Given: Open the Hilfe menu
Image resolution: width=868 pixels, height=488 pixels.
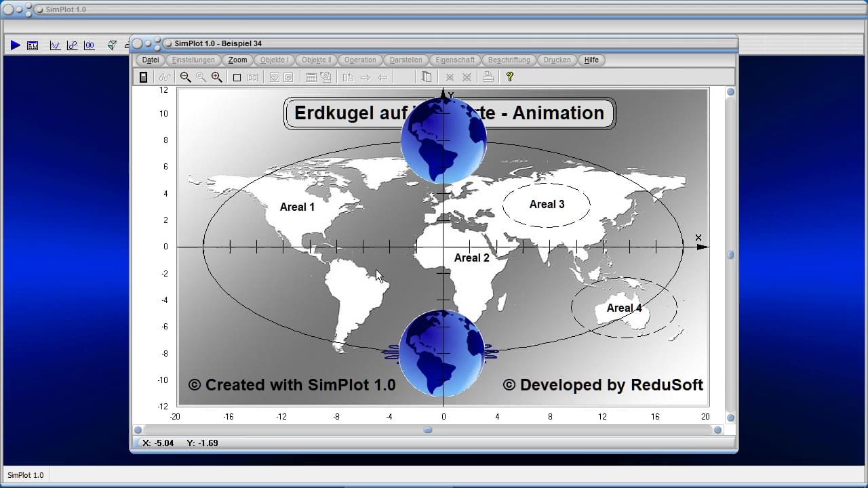Looking at the screenshot, I should click(591, 60).
